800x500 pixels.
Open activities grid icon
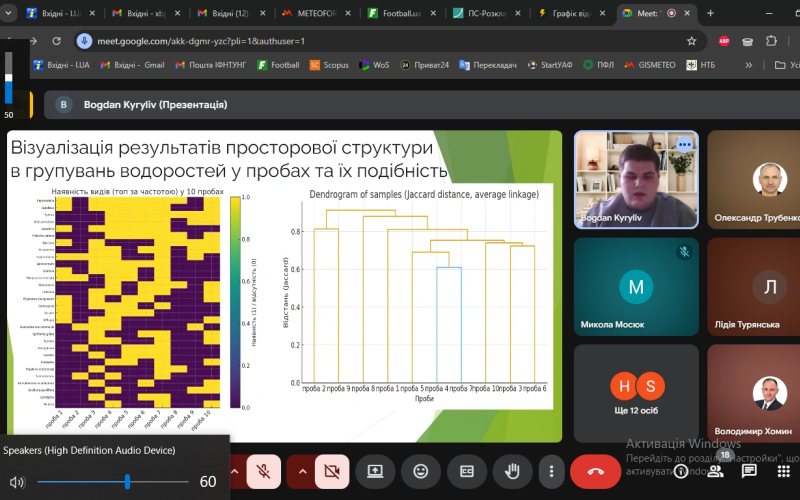tap(784, 471)
